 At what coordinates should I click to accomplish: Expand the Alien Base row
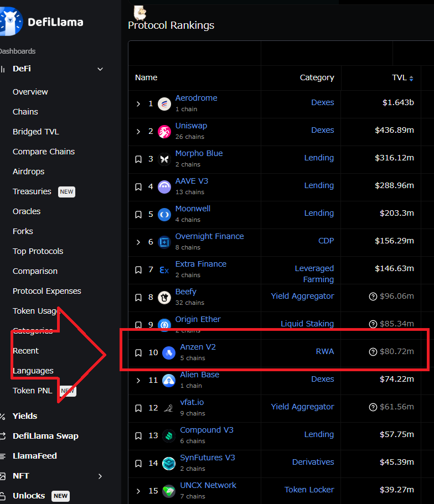pos(138,380)
